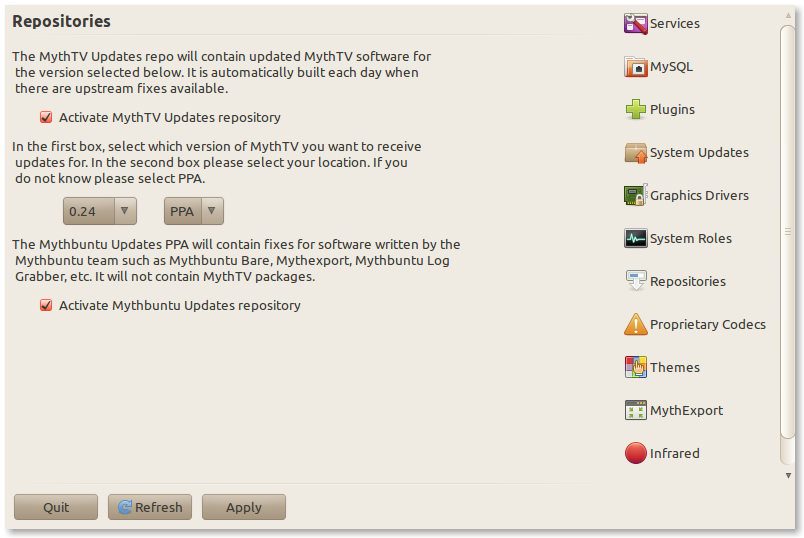Open the System Updates package icon
This screenshot has height=538, width=804.
tap(635, 153)
